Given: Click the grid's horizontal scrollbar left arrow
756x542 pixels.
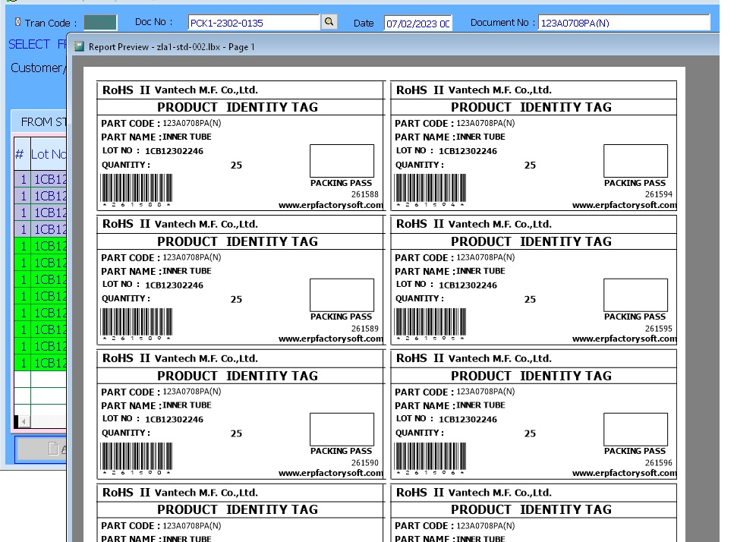Looking at the screenshot, I should click(24, 421).
